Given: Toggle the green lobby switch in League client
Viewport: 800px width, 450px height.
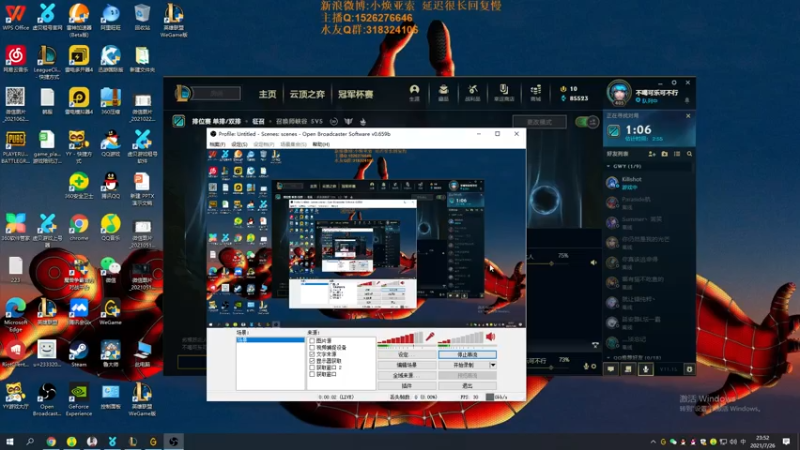Looking at the screenshot, I should coord(587,122).
